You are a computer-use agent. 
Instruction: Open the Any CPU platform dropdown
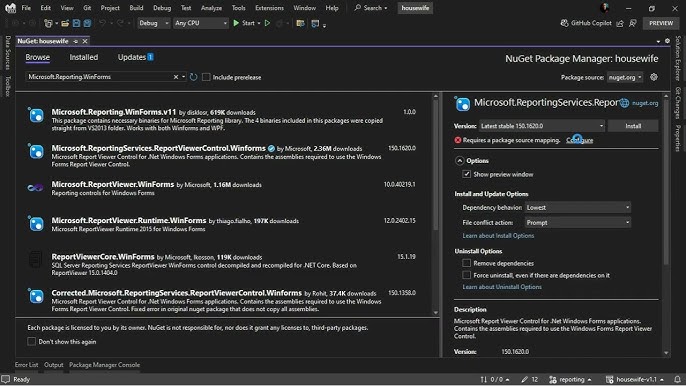pos(201,23)
